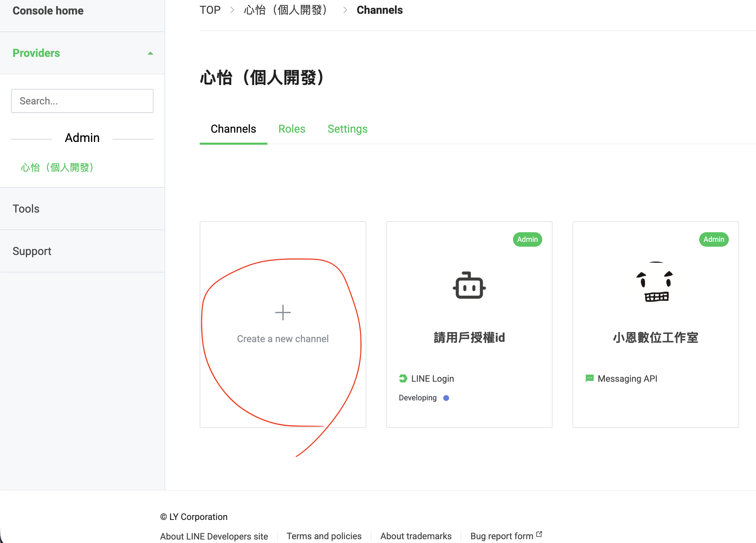Open the Settings tab
Screen dimensions: 756x543
tap(347, 129)
